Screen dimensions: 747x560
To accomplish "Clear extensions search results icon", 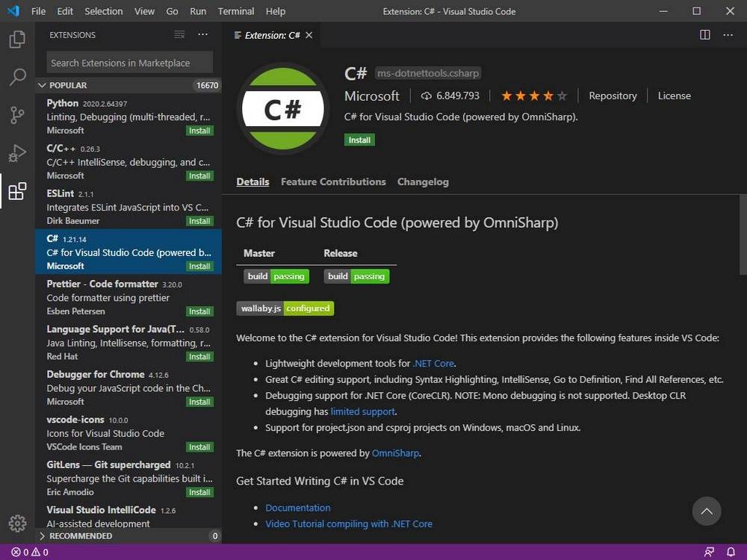I will pos(179,35).
